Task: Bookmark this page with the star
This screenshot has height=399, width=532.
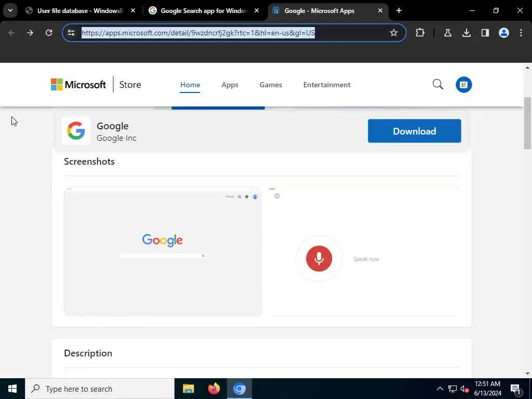Action: [394, 33]
